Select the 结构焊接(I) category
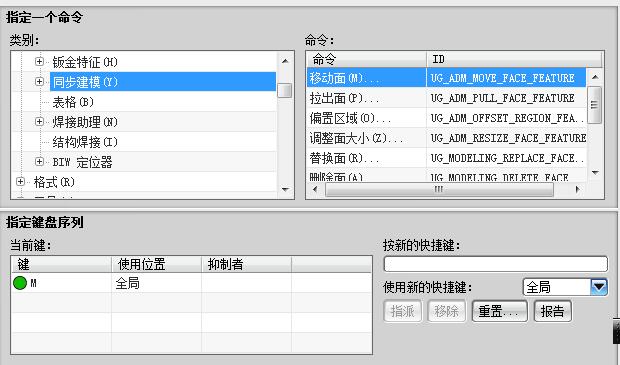Viewport: 620px width, 365px height. 85,142
